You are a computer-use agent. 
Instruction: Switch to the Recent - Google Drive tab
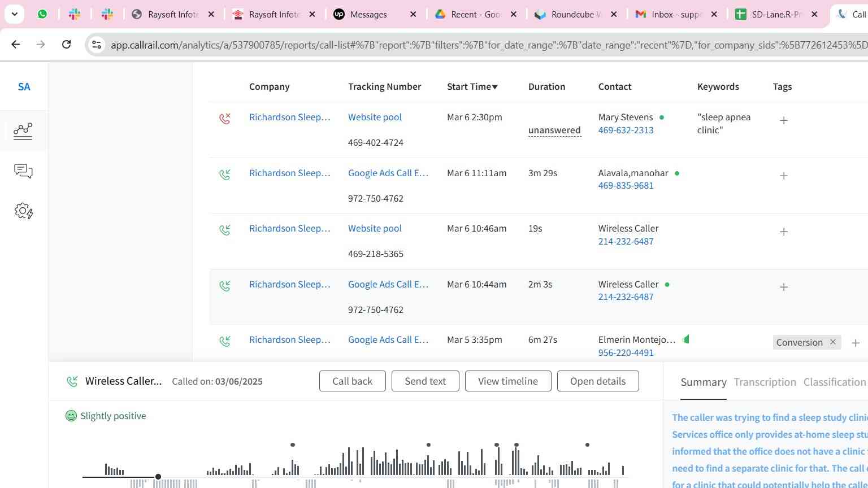coord(476,15)
